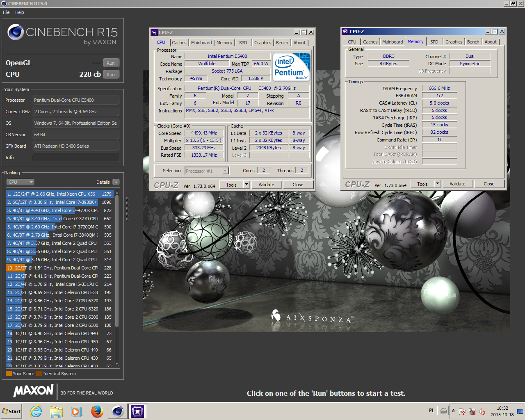Click Validate in right CPU-Z window

pos(457,184)
